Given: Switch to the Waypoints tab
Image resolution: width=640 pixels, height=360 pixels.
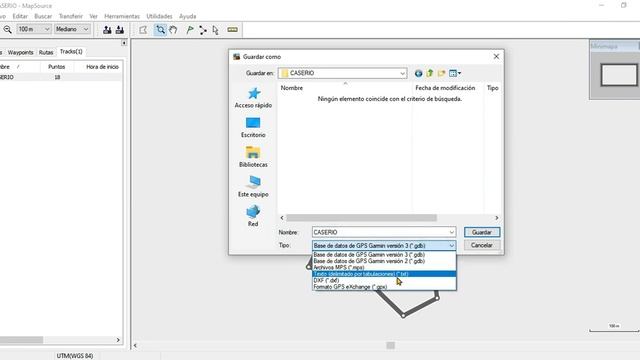Looking at the screenshot, I should click(x=20, y=53).
